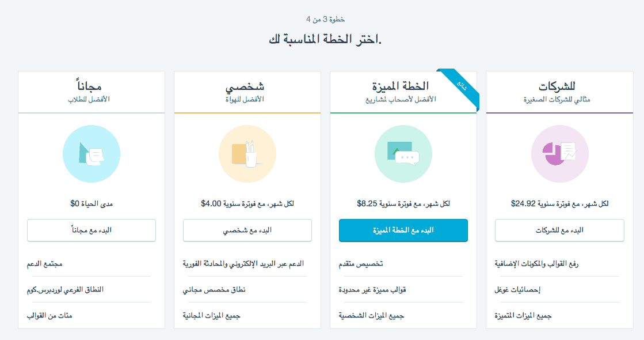
Task: Select the 'للشركات' plan heading
Action: pyautogui.click(x=557, y=86)
